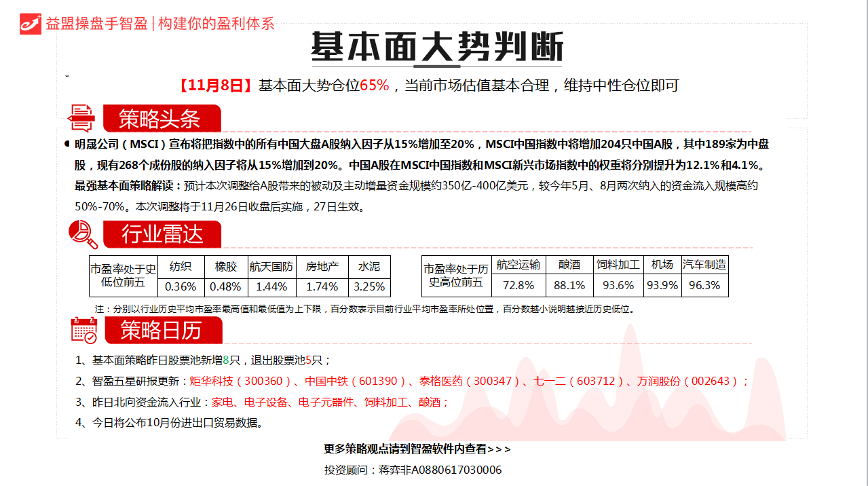Viewport: 868px width, 486px height.
Task: Click the 汽车制造 industry cell
Action: point(704,265)
